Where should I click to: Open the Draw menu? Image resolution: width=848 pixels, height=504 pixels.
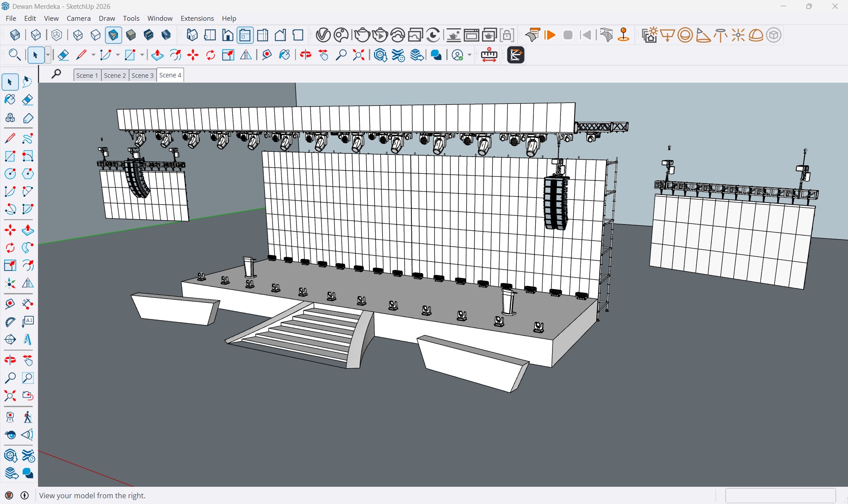tap(107, 18)
